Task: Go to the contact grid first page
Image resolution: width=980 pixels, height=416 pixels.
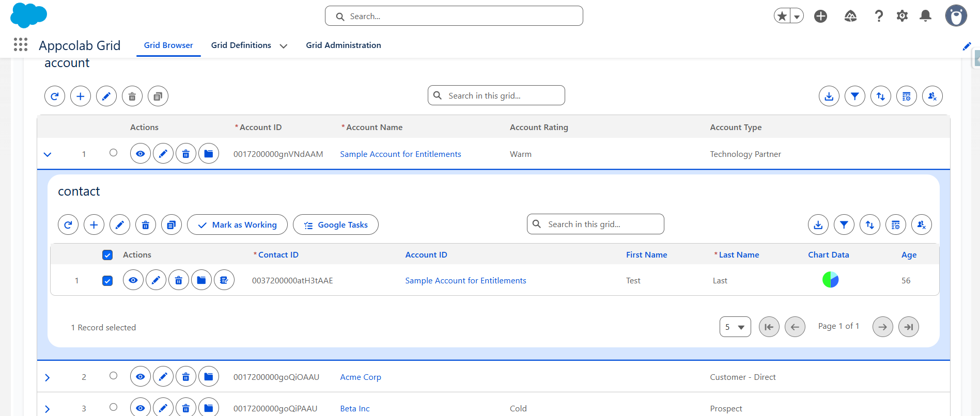Action: [769, 327]
